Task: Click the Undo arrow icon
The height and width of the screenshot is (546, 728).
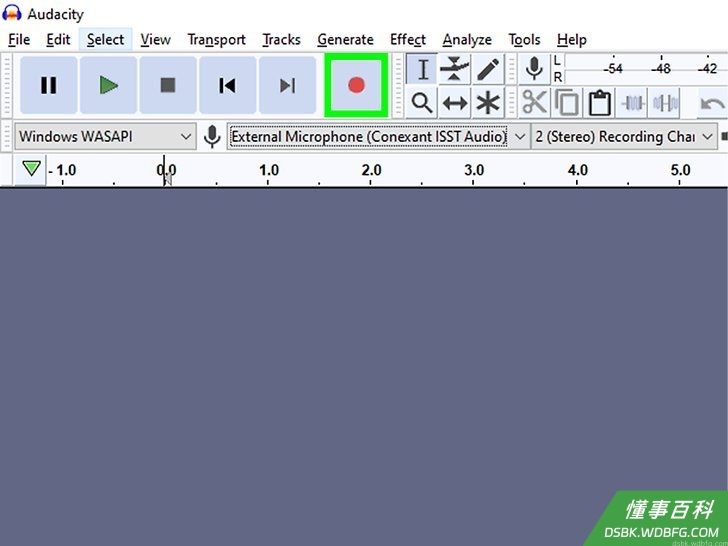Action: [x=713, y=103]
